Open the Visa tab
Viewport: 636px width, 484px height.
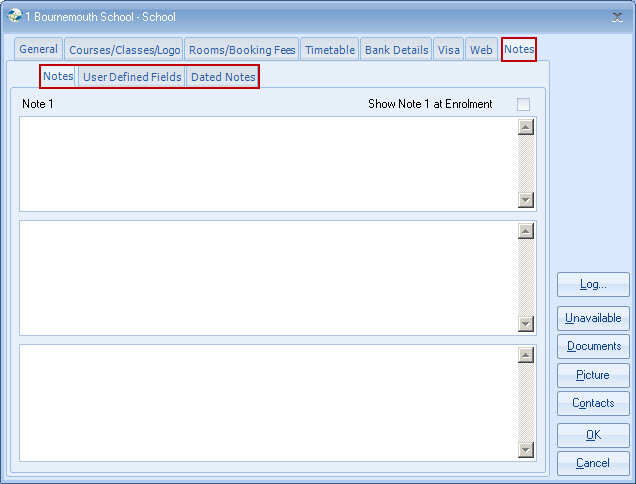pos(449,50)
